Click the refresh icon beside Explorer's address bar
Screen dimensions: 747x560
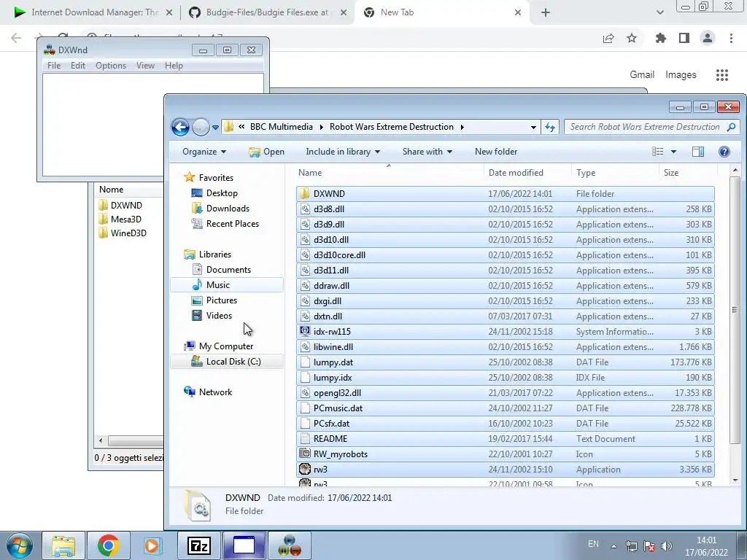(x=550, y=127)
